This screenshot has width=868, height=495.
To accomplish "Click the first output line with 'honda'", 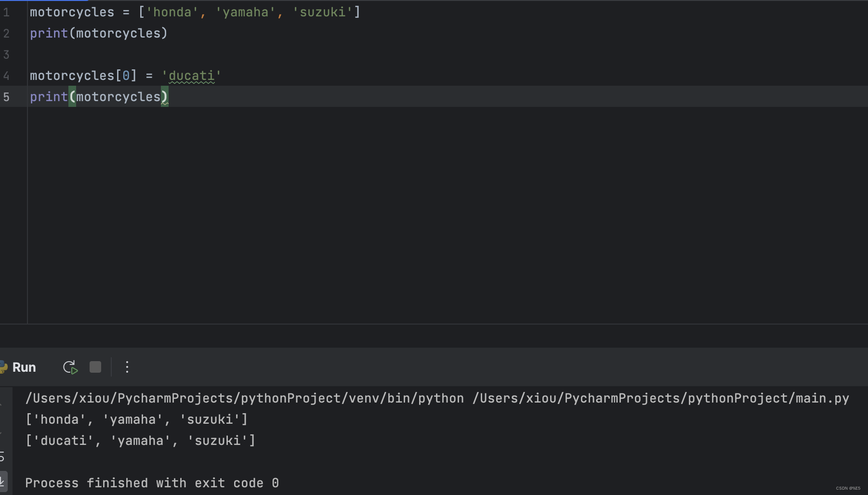I will coord(137,419).
